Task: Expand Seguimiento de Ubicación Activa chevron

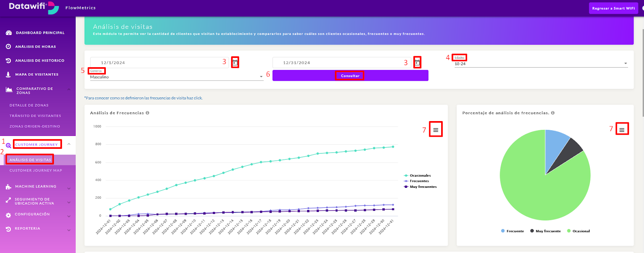Action: click(69, 202)
